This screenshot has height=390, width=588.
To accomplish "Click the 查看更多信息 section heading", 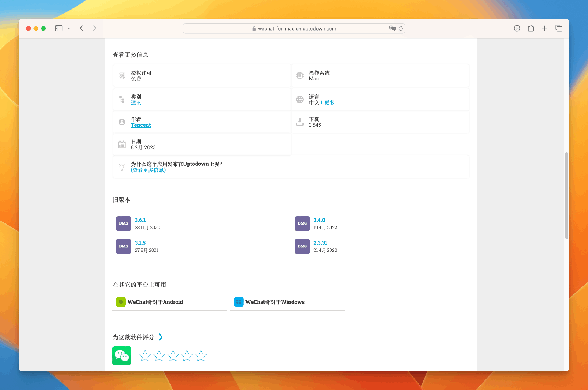I will (130, 55).
